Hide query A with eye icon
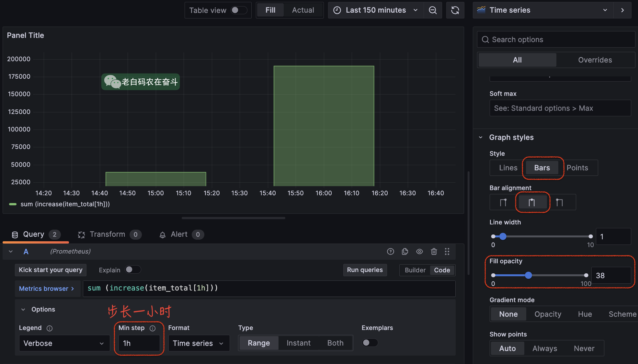This screenshot has height=364, width=638. pyautogui.click(x=419, y=252)
